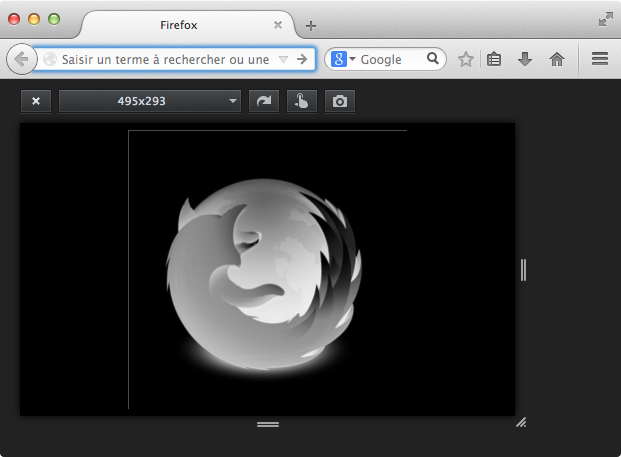Click the yellow minimize window button
Image resolution: width=621 pixels, height=457 pixels.
tap(34, 19)
